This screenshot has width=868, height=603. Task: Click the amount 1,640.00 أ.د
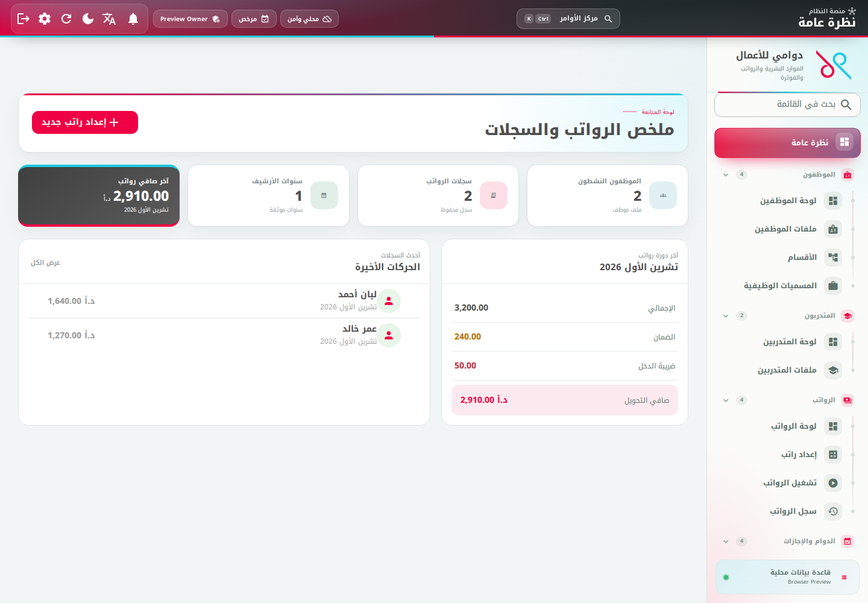[x=71, y=301]
